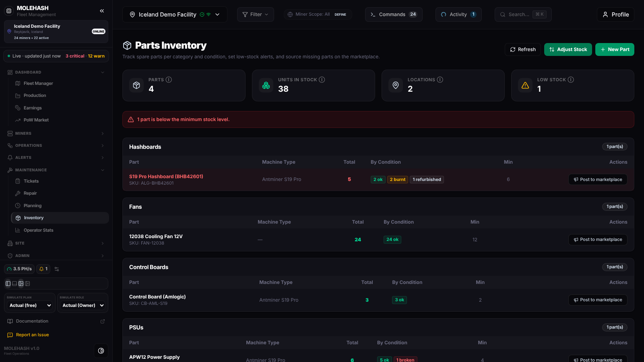Collapse the Maintenance sidebar section

[x=56, y=170]
